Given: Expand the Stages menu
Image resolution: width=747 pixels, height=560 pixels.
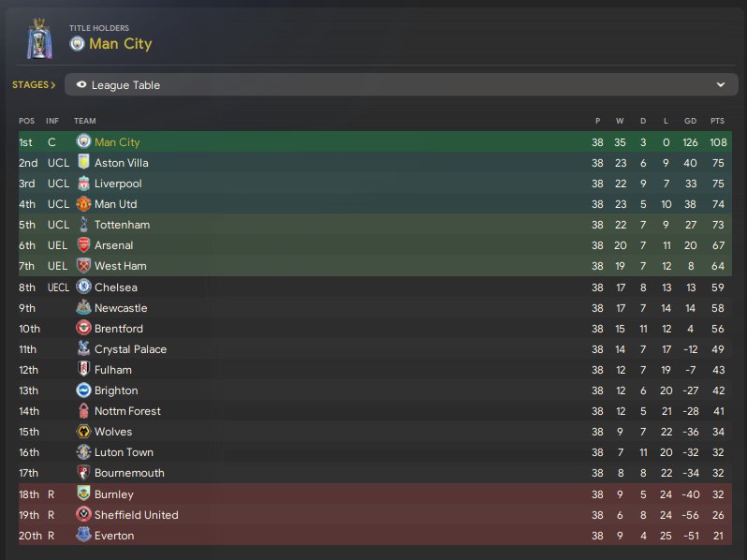Looking at the screenshot, I should [x=34, y=85].
